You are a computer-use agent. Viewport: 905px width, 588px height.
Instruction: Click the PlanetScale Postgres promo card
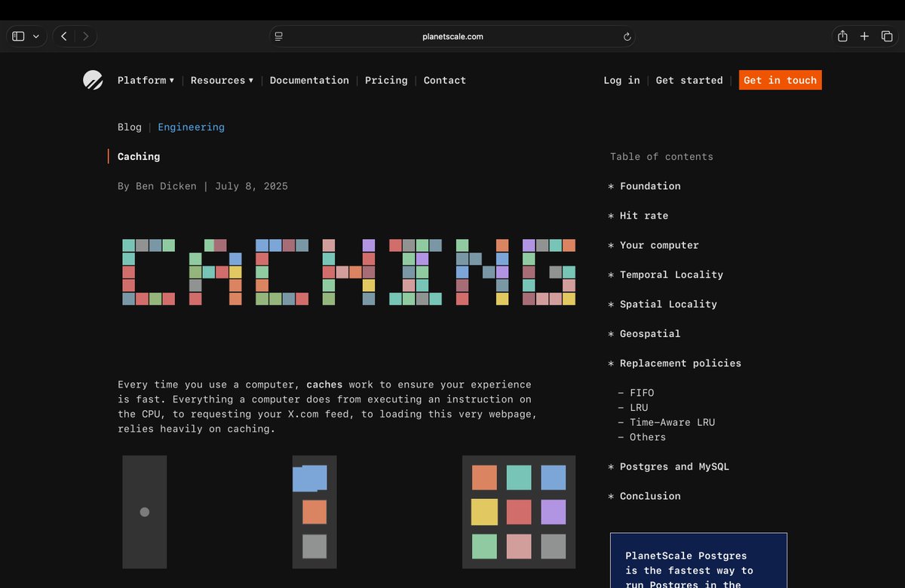point(698,561)
